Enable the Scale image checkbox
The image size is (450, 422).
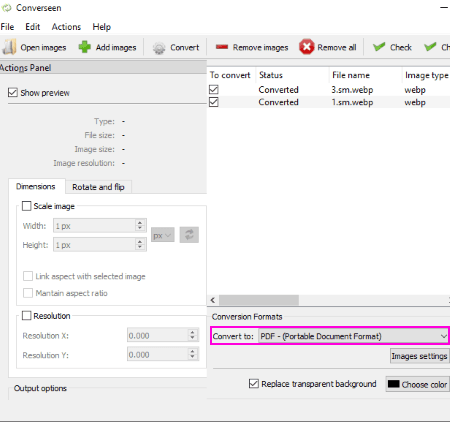[x=26, y=206]
